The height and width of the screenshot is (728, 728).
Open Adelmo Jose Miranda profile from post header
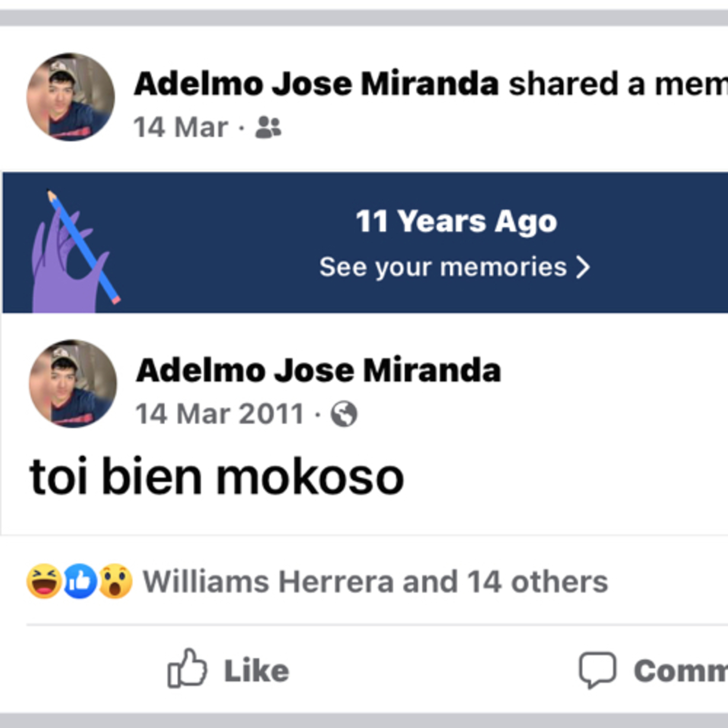tap(316, 84)
